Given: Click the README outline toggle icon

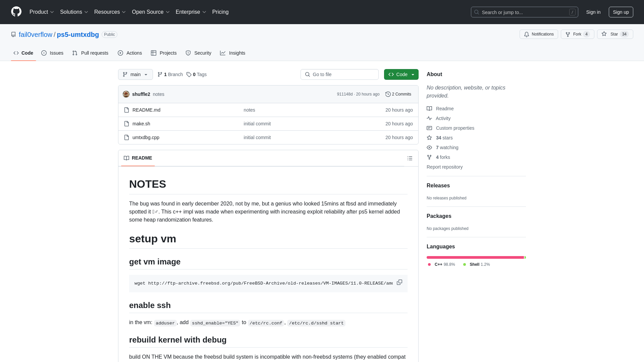Looking at the screenshot, I should pyautogui.click(x=410, y=158).
